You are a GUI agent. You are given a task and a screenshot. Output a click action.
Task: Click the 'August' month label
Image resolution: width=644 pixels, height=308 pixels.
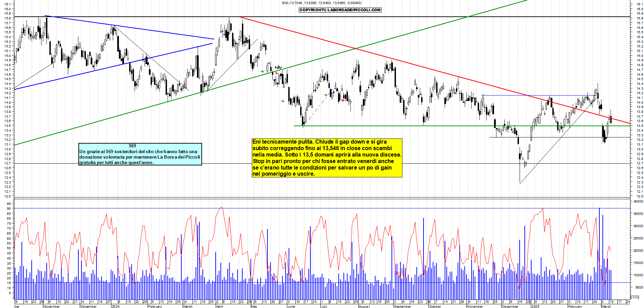364,306
